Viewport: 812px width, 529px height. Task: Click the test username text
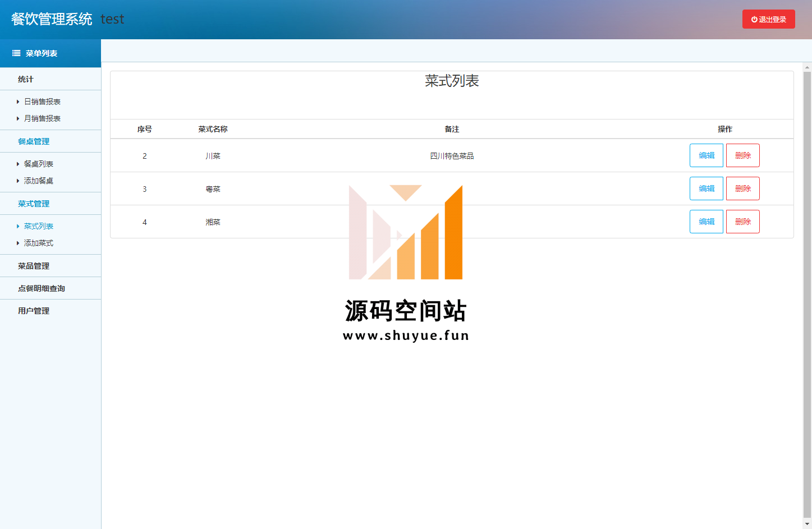[x=112, y=19]
